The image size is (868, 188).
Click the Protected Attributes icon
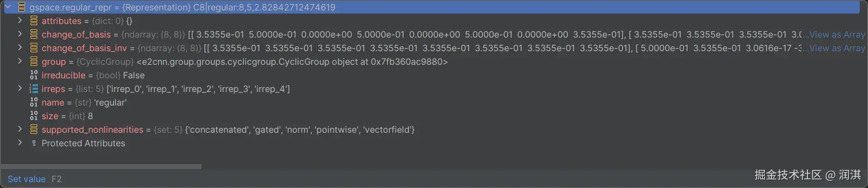(x=34, y=143)
